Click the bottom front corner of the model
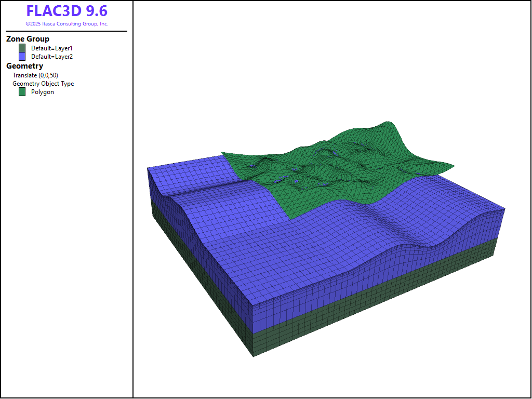Screen dimensions: 532x399 click(253, 356)
